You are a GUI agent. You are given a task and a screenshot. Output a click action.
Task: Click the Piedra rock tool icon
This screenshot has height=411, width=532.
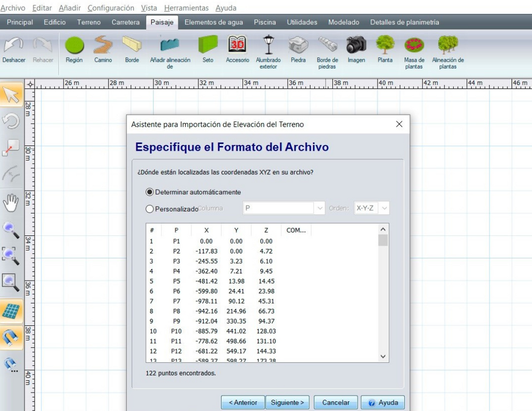point(298,49)
